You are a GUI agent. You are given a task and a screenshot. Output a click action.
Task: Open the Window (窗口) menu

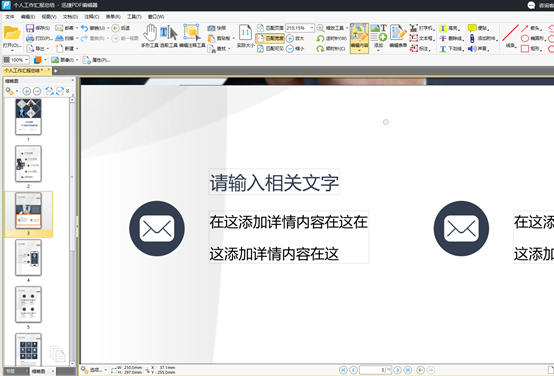[155, 17]
